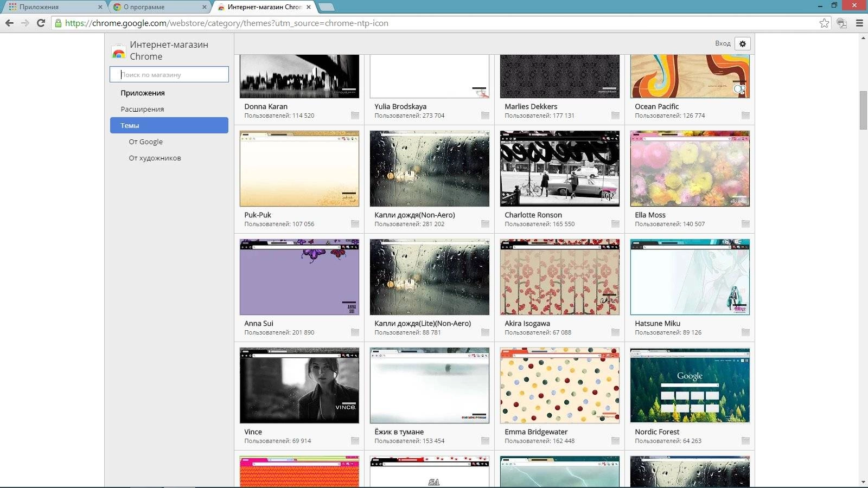
Task: Open the Puk-Puk theme thumbnail
Action: pyautogui.click(x=299, y=169)
